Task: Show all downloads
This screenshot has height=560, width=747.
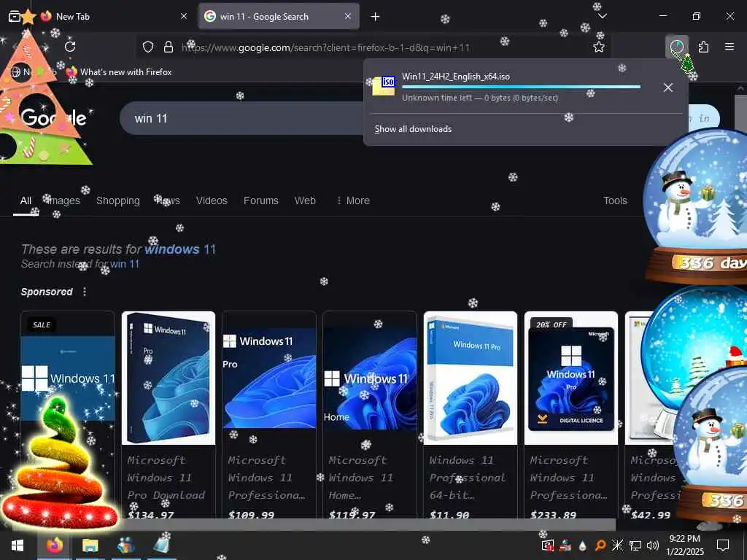Action: click(x=413, y=129)
